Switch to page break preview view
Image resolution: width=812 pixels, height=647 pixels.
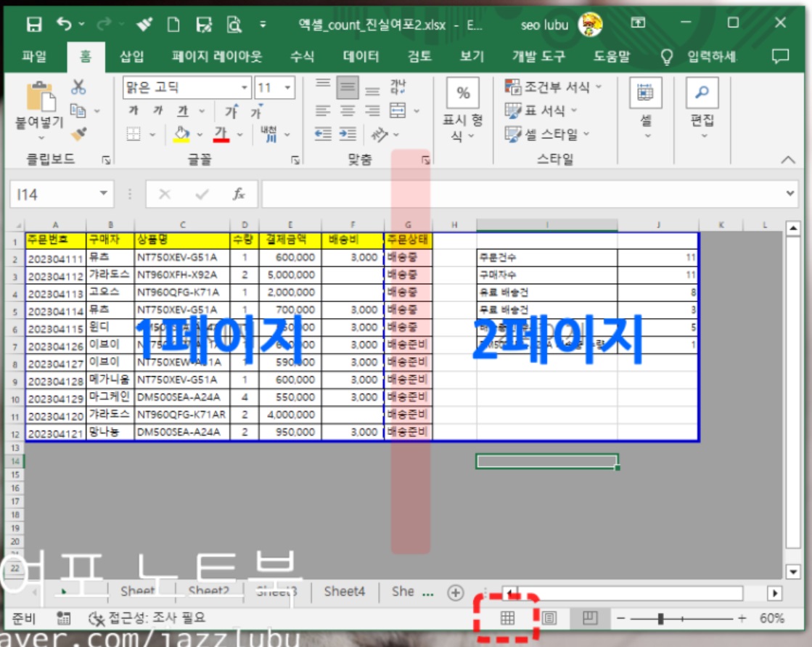coord(590,618)
